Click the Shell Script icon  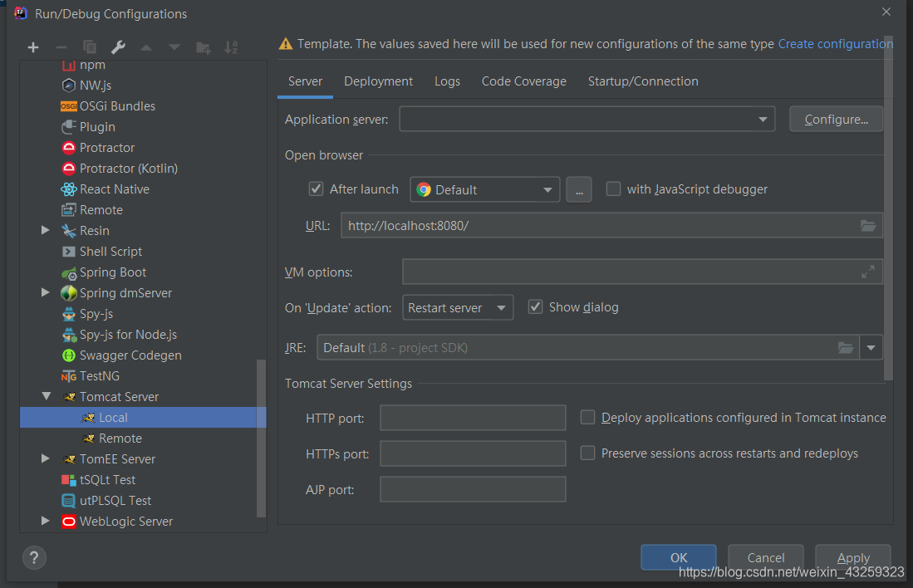click(69, 252)
